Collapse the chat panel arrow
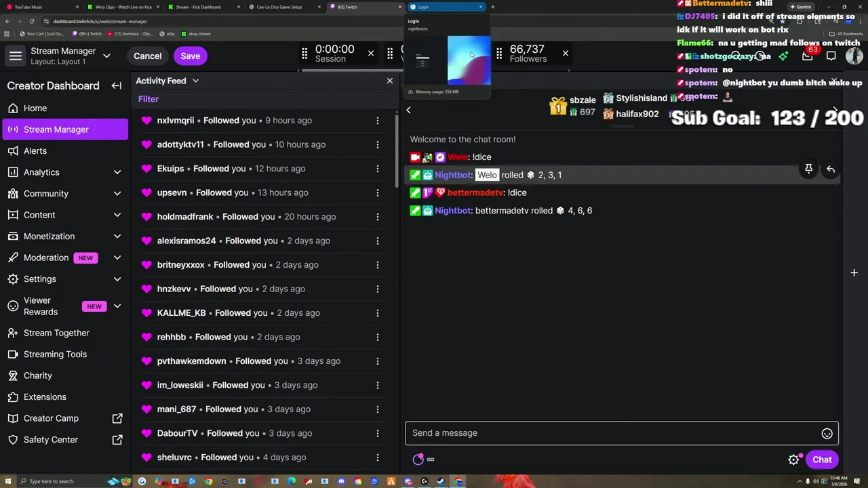868x488 pixels. click(x=408, y=110)
